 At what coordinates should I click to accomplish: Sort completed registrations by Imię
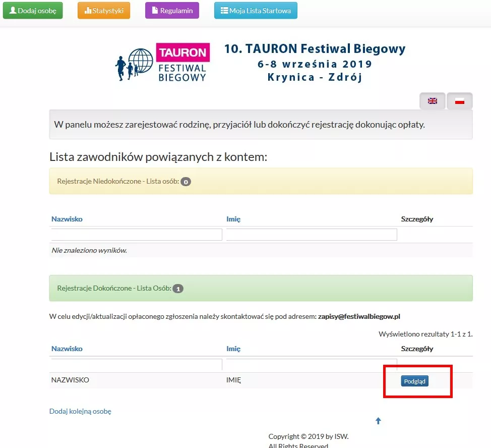[233, 349]
